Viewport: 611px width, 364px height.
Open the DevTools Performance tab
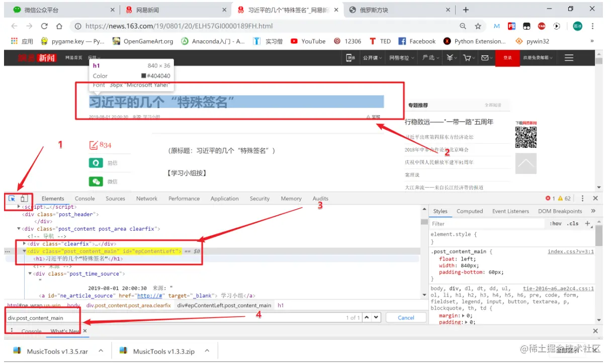(184, 199)
